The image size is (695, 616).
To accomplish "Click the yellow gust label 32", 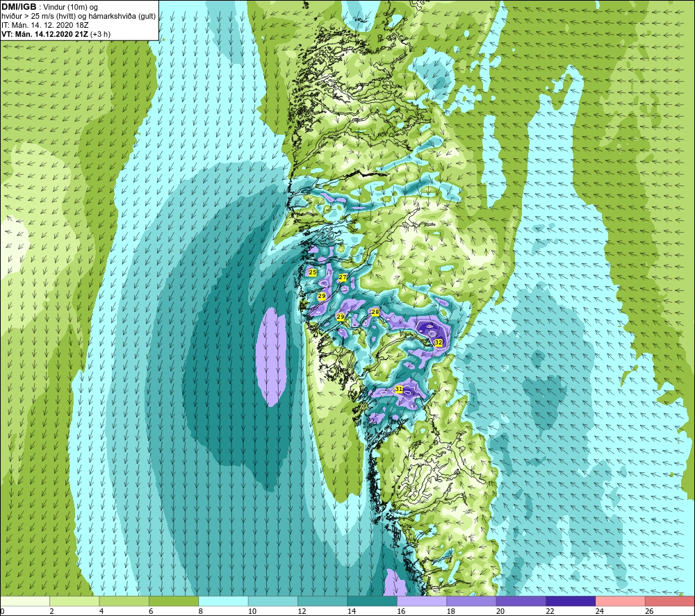I will [x=439, y=342].
